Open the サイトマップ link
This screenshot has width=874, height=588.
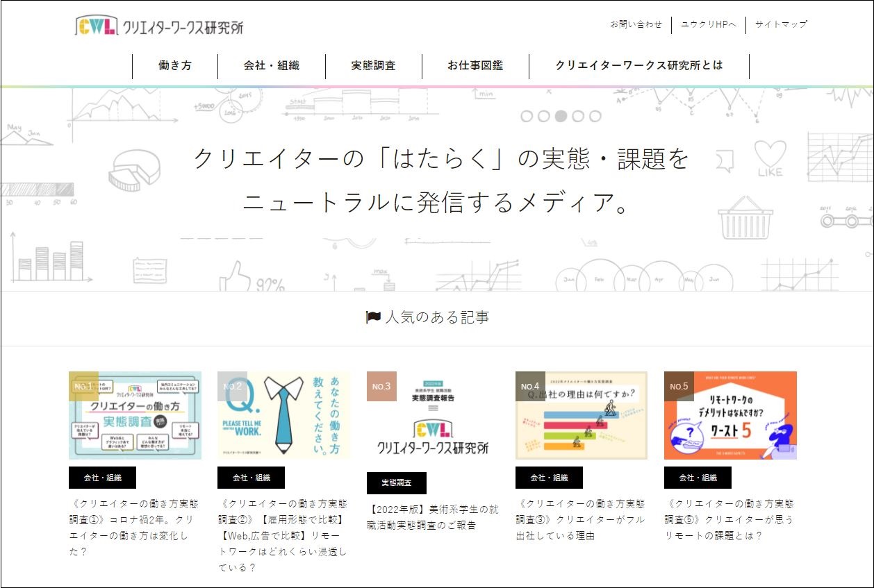781,24
